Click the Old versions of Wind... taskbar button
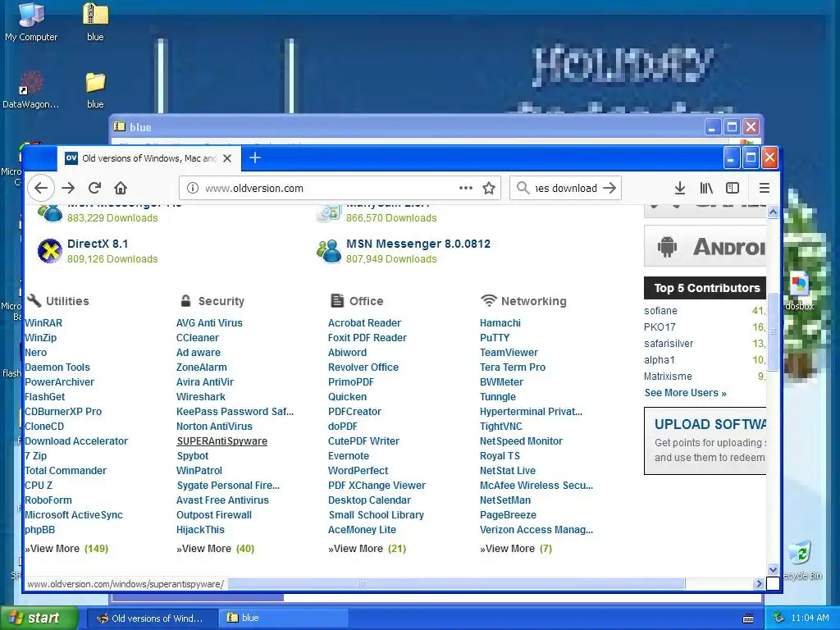The height and width of the screenshot is (630, 840). (x=151, y=618)
